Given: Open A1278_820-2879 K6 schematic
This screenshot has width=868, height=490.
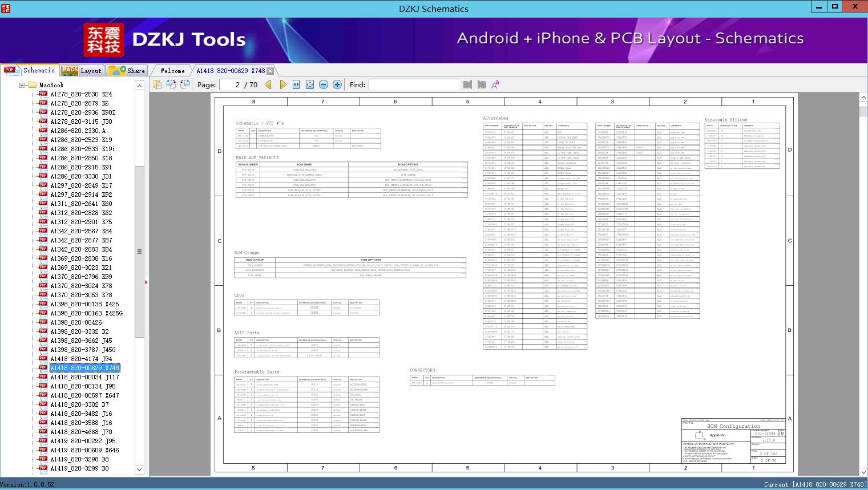Looking at the screenshot, I should pyautogui.click(x=79, y=103).
